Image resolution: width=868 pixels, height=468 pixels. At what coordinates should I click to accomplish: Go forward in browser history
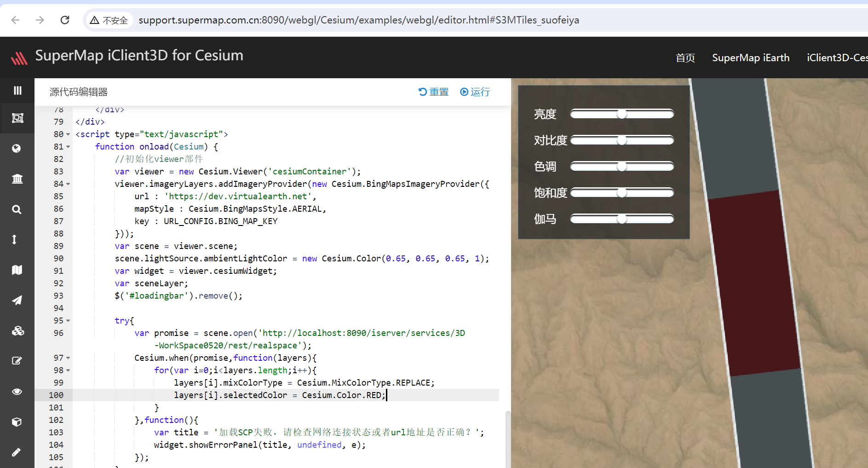pos(40,20)
